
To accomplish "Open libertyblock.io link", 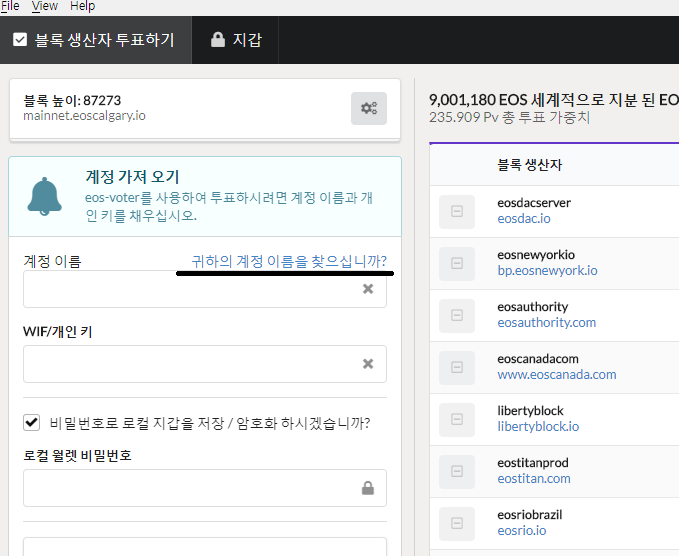I will coord(538,427).
